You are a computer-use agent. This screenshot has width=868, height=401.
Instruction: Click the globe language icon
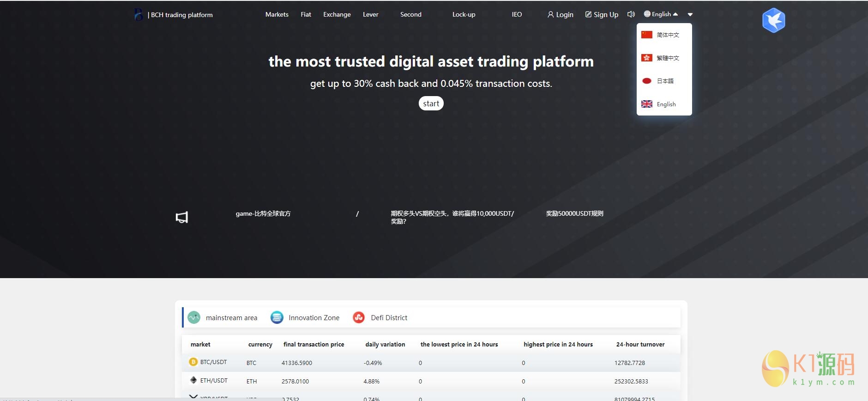[647, 14]
